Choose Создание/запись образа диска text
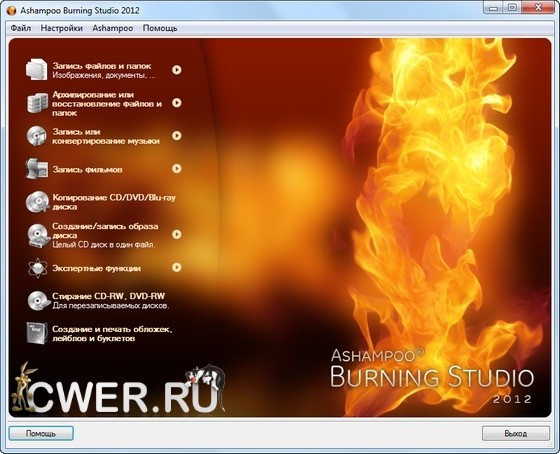Viewport: 560px width, 454px height. [105, 231]
